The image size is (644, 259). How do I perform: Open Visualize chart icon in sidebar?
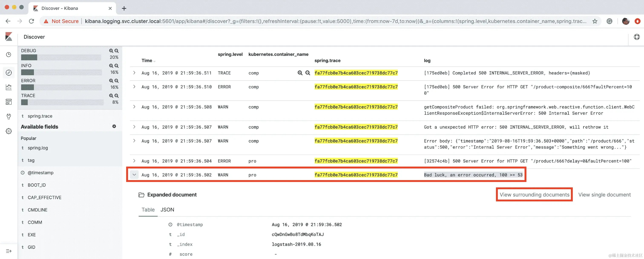(x=9, y=87)
